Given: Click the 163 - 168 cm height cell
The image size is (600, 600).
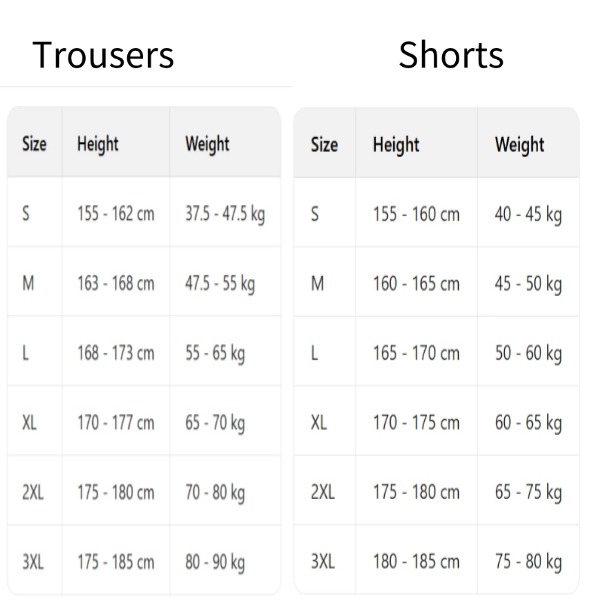Looking at the screenshot, I should tap(116, 284).
